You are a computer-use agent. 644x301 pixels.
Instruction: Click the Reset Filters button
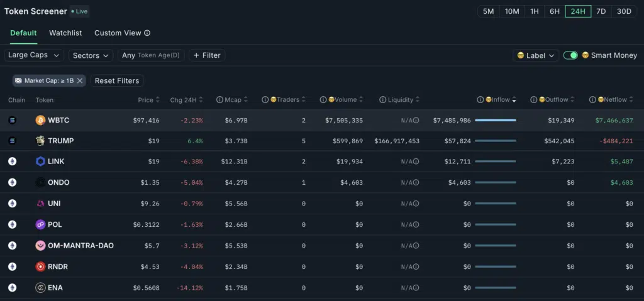[117, 80]
